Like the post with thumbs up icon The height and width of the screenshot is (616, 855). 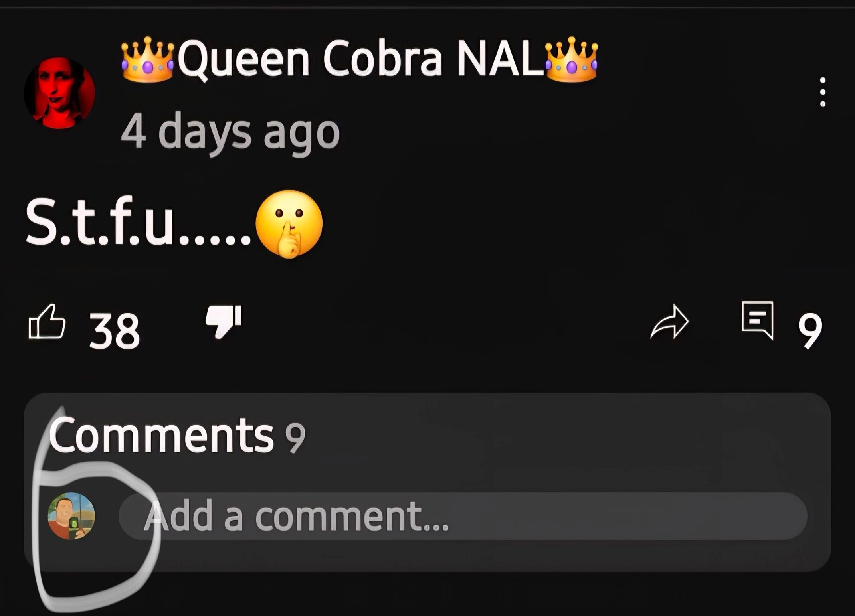47,322
